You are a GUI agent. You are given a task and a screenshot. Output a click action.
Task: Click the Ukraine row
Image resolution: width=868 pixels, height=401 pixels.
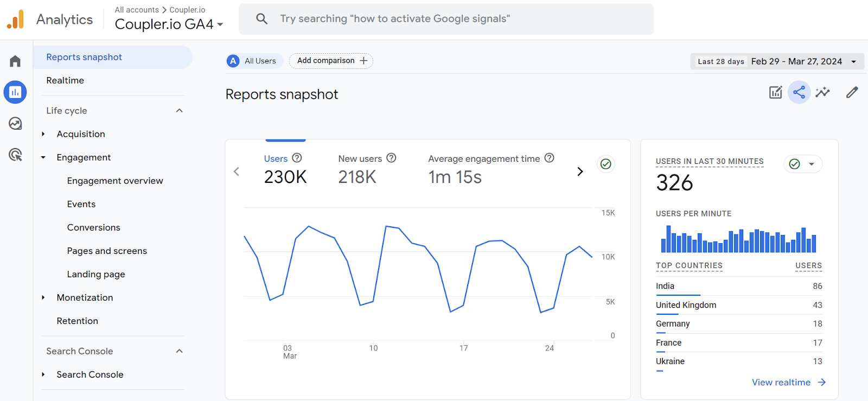tap(739, 361)
